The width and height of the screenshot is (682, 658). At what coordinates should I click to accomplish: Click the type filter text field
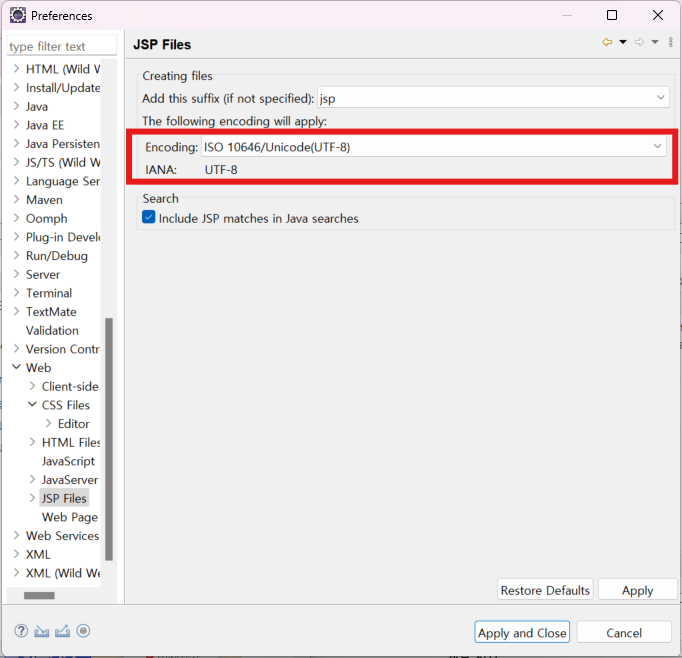[x=62, y=46]
